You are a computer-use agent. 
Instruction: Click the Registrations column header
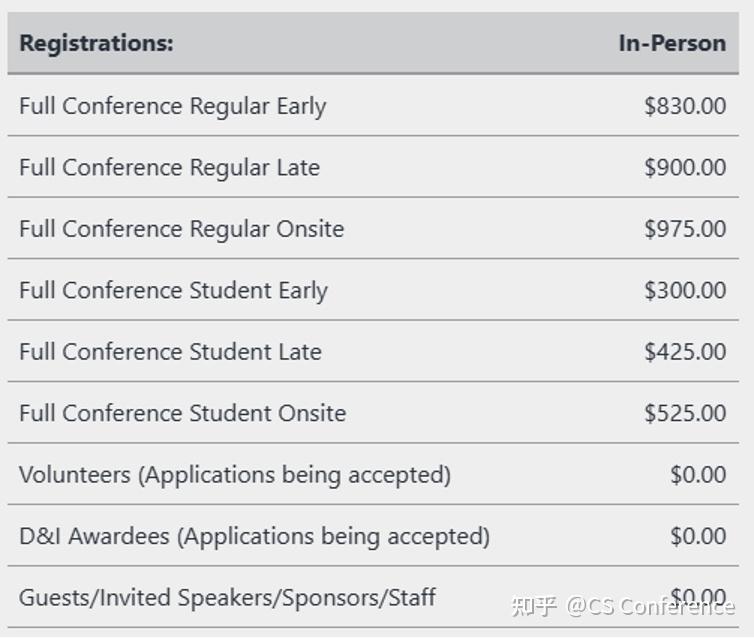point(96,43)
